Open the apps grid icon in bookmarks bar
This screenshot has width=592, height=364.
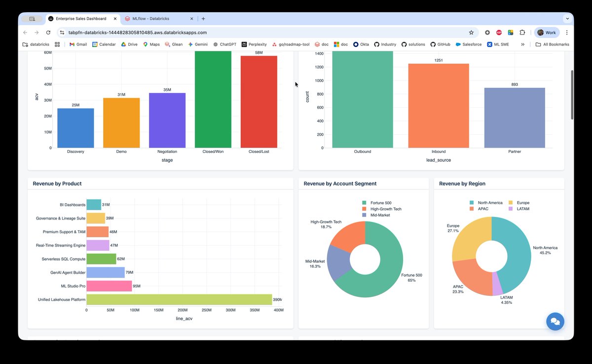pyautogui.click(x=57, y=44)
